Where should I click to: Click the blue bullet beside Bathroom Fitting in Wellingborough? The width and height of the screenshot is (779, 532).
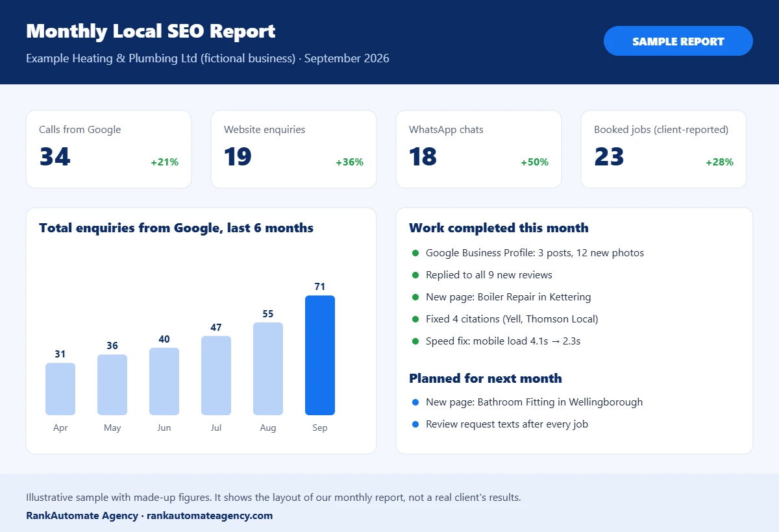pos(415,402)
